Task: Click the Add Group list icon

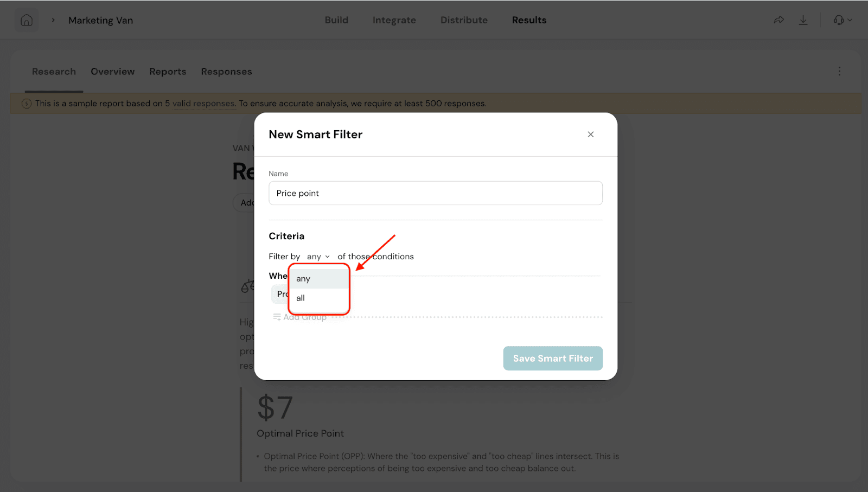Action: [277, 317]
